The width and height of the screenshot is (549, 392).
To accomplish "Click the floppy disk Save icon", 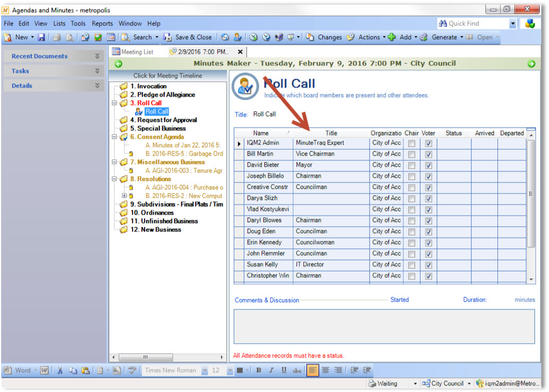I will point(42,37).
